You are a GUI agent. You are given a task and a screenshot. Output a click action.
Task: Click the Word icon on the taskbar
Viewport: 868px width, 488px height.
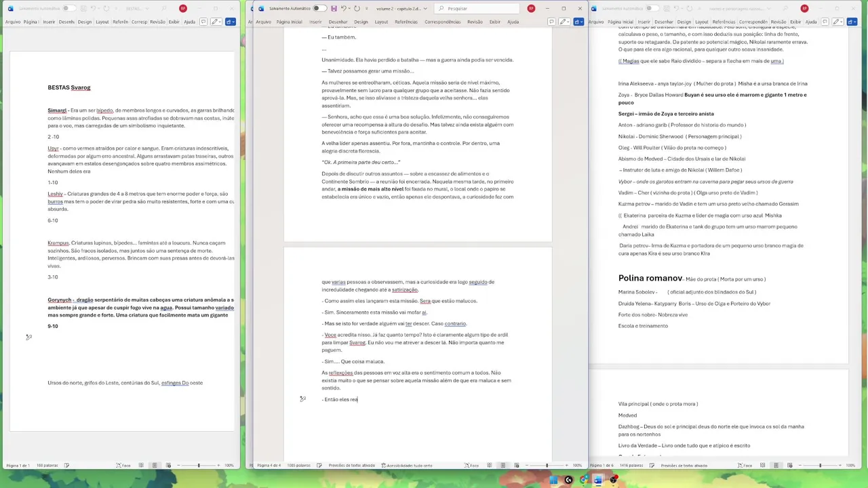[598, 480]
